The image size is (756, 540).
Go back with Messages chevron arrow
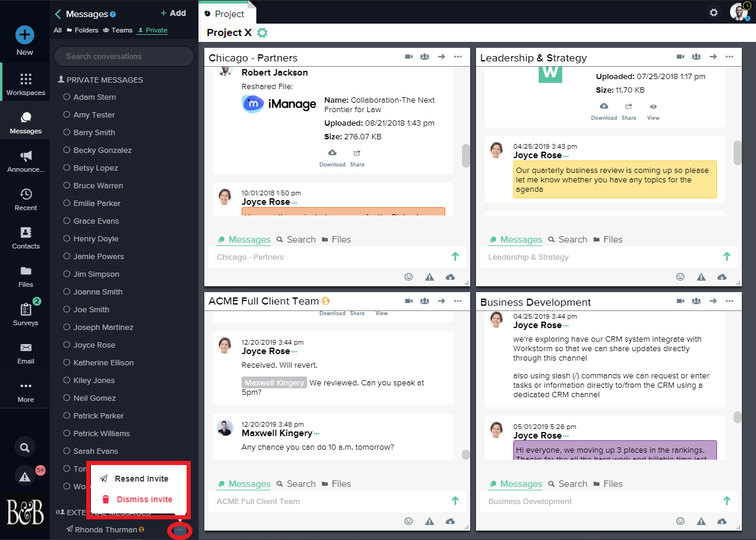[58, 14]
